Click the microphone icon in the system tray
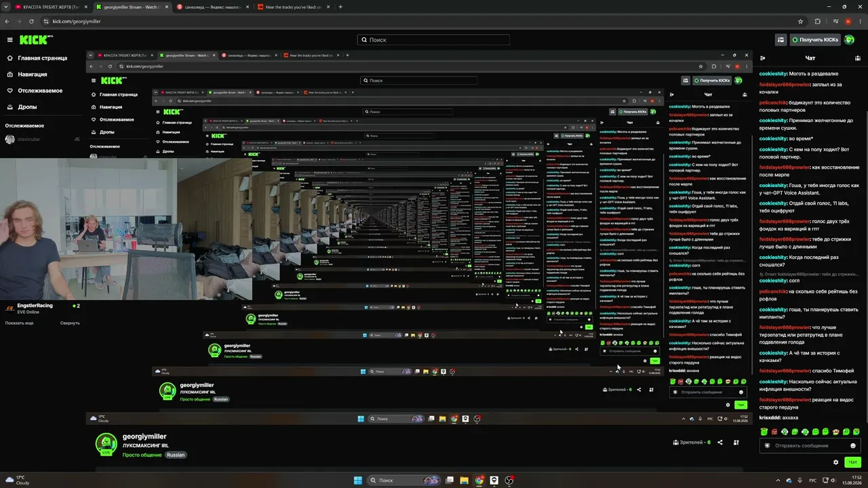The width and height of the screenshot is (868, 488). [800, 481]
